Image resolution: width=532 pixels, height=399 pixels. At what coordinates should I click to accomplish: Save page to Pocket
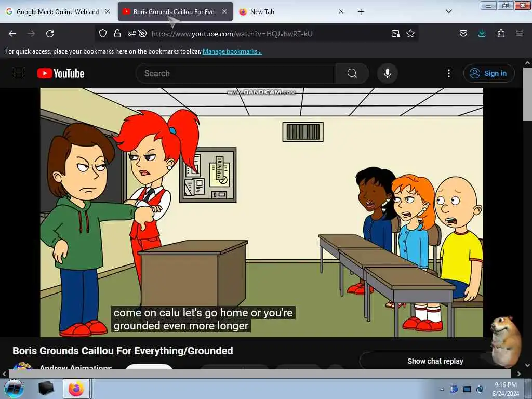click(463, 33)
